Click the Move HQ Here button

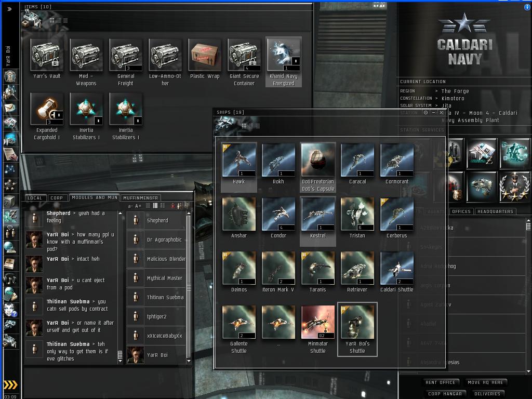tap(485, 382)
